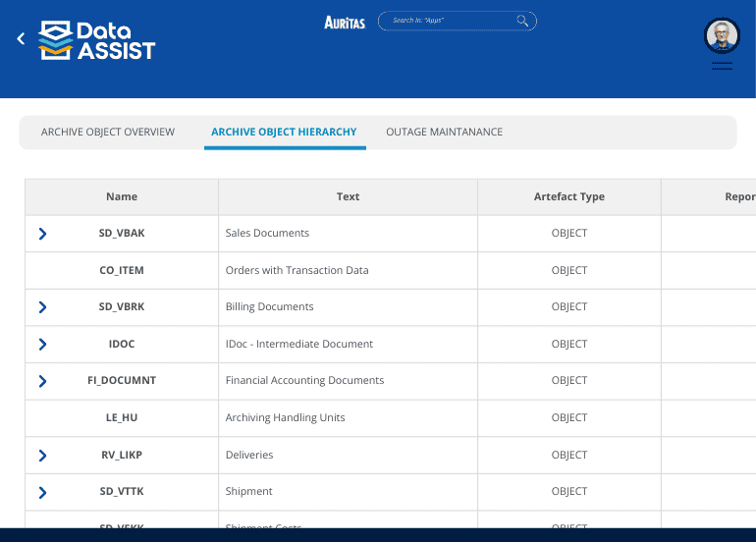This screenshot has height=542, width=756.
Task: Click the Artefact Type column header
Action: point(568,197)
